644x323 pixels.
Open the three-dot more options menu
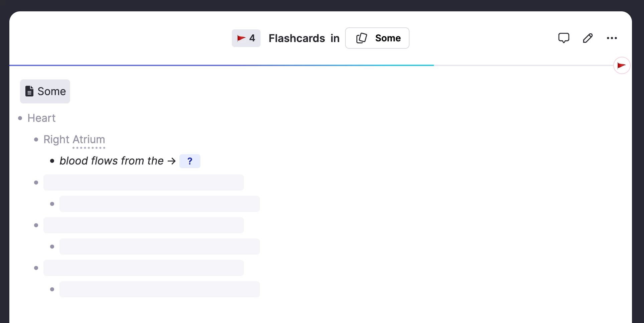click(x=612, y=38)
